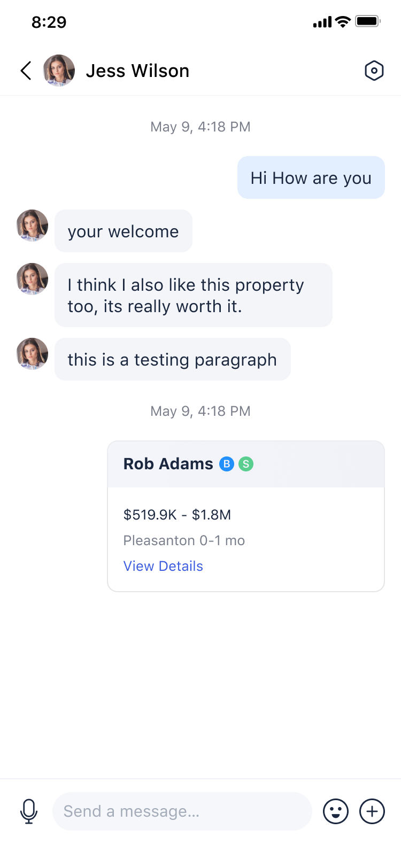Tap Jess Wilson's header profile photo
Screen dimensions: 401x868
tap(59, 71)
